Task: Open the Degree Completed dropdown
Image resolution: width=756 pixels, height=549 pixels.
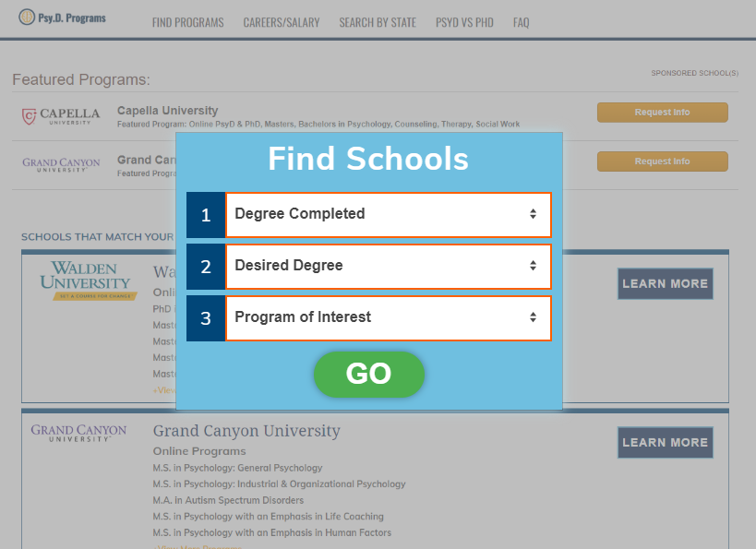Action: (389, 214)
